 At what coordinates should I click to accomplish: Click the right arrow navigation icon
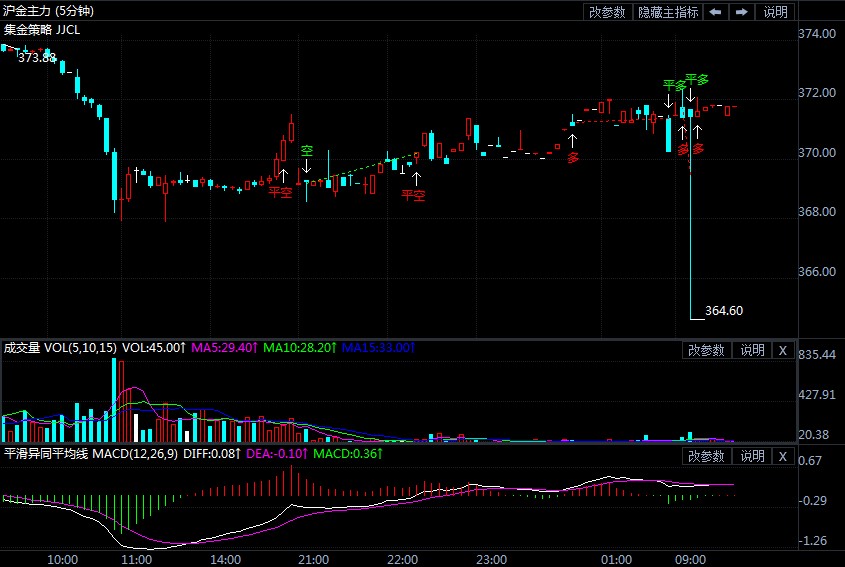(x=742, y=12)
